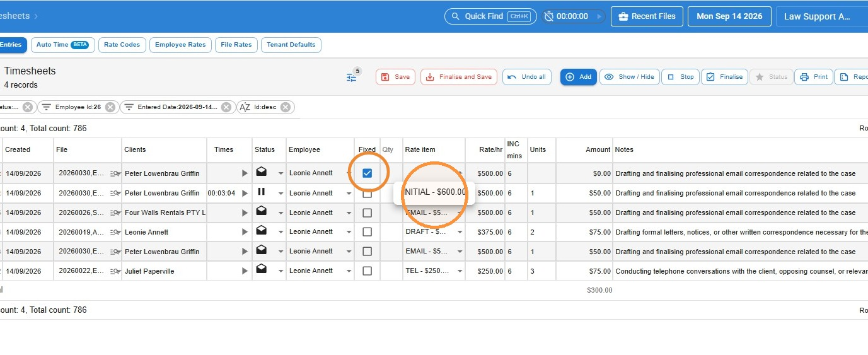Expand the TEL - $250 rate item dropdown
Screen dimensions: 868x355
tap(460, 271)
